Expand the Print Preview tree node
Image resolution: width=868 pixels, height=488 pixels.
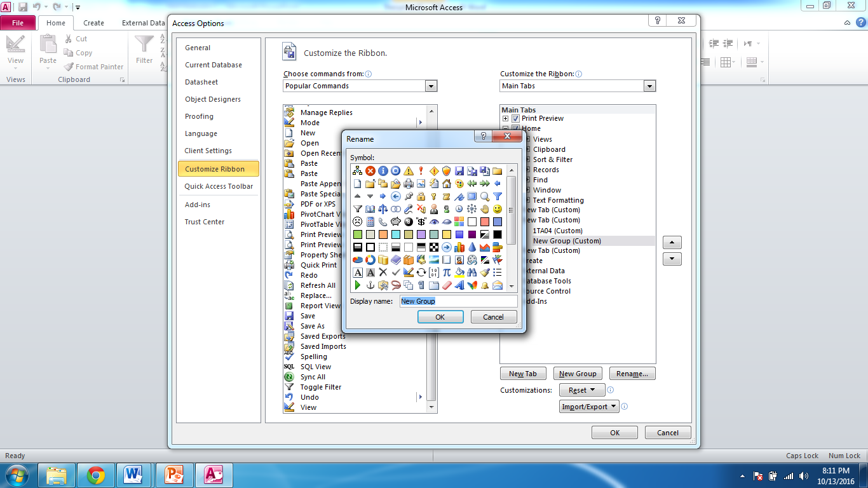[x=506, y=119]
